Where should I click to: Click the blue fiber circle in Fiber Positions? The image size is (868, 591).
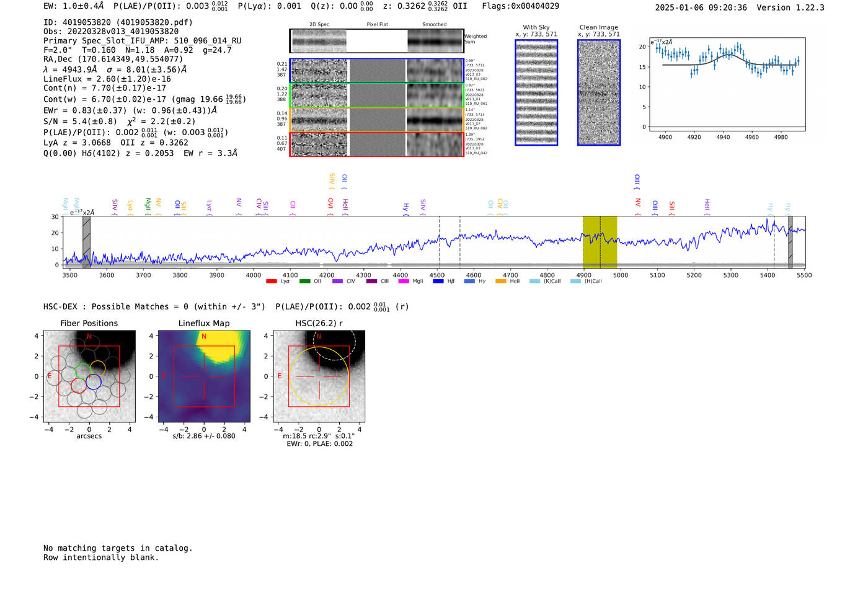point(94,381)
